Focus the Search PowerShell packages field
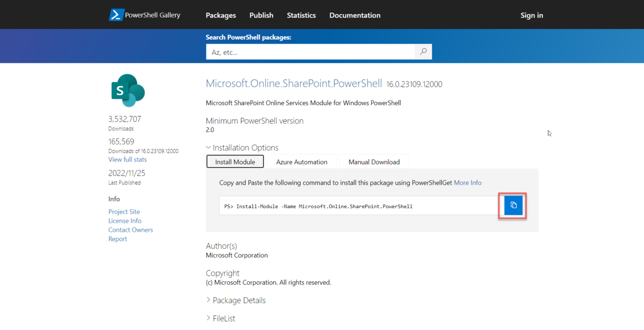644x330 pixels. click(311, 52)
